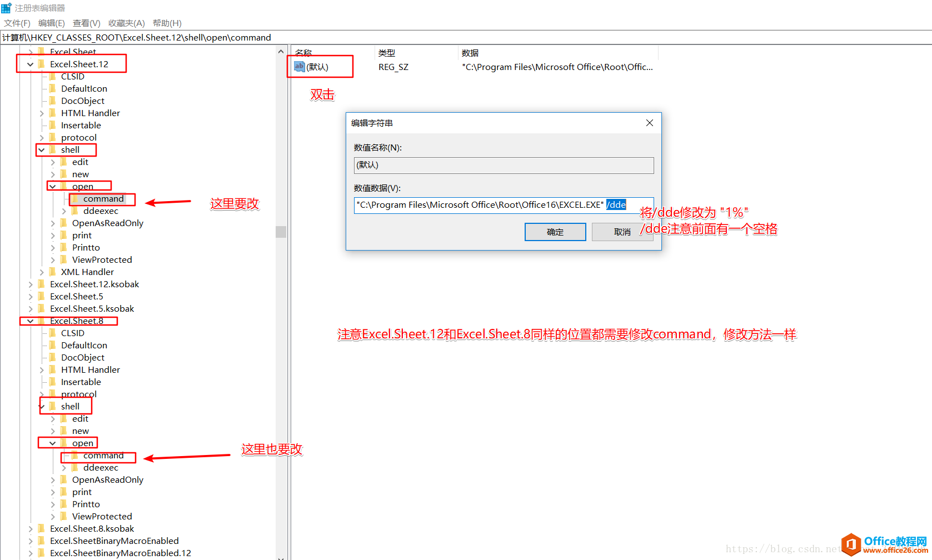This screenshot has height=560, width=932.
Task: Expand the Excel.SheetBinaryMacroEnabled key
Action: (x=31, y=541)
